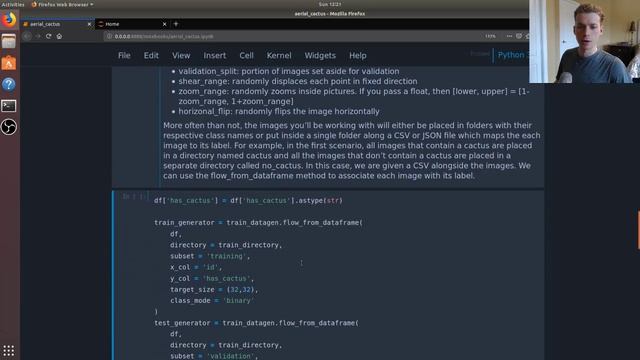This screenshot has height=360, width=640.
Task: Open the Files app in the dock
Action: (x=9, y=41)
